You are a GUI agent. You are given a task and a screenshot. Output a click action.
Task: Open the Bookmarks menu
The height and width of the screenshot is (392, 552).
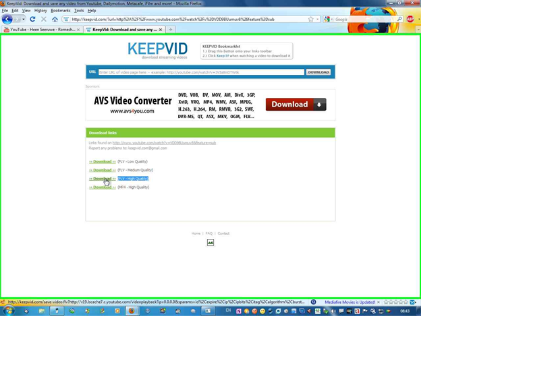(x=60, y=11)
